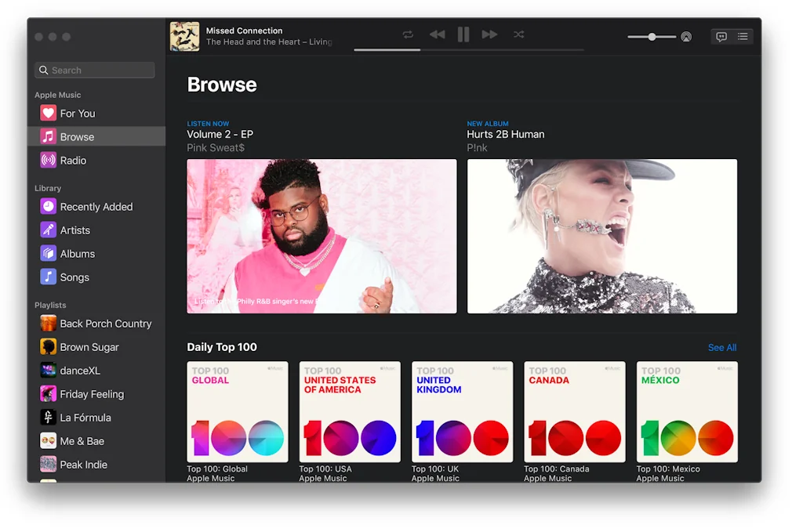
Task: Toggle repeat playback mode
Action: (x=407, y=34)
